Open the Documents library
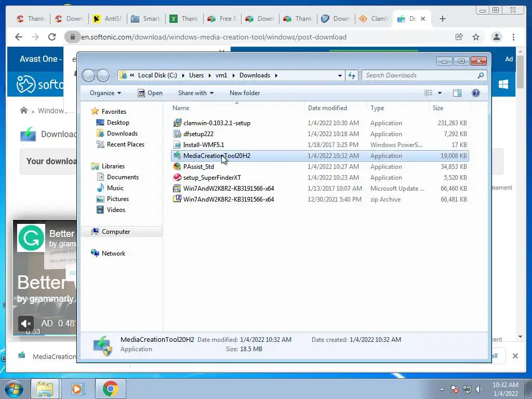The height and width of the screenshot is (399, 532). point(123,177)
